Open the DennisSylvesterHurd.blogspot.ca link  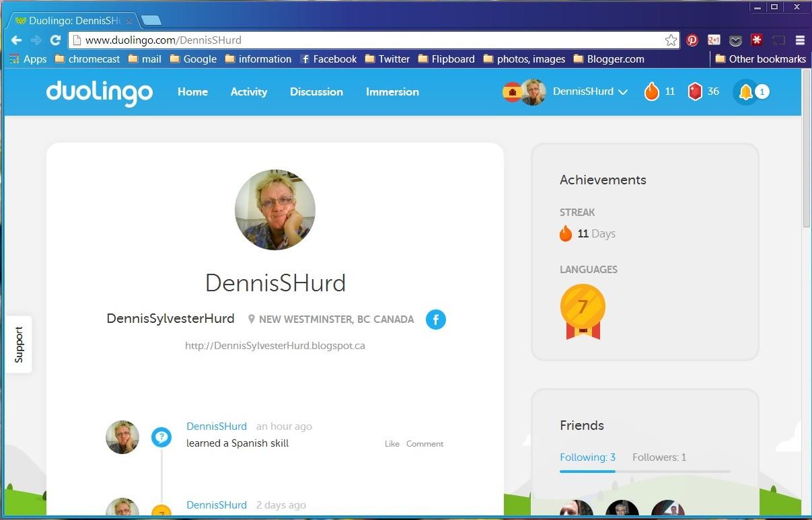point(275,346)
